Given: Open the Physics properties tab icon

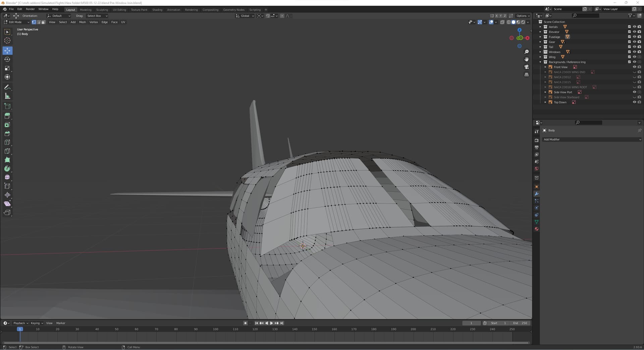Looking at the screenshot, I should pyautogui.click(x=537, y=208).
